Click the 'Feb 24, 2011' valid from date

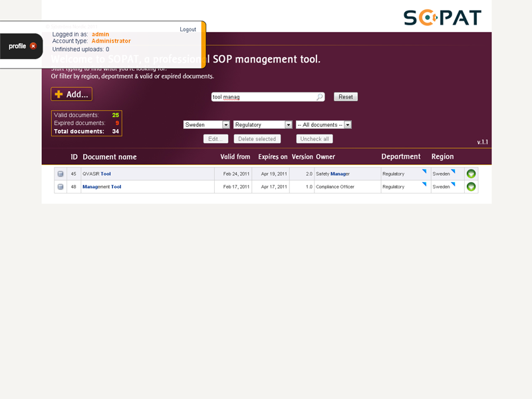(x=236, y=174)
